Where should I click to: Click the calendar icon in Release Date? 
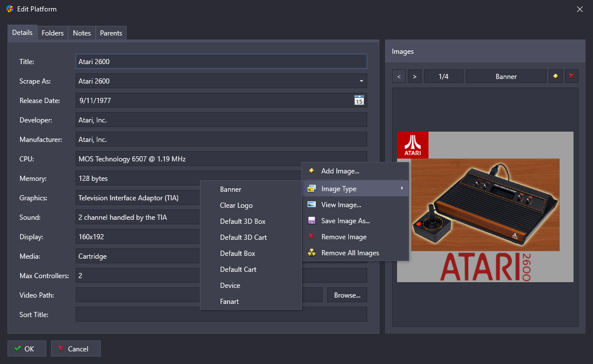pos(359,100)
